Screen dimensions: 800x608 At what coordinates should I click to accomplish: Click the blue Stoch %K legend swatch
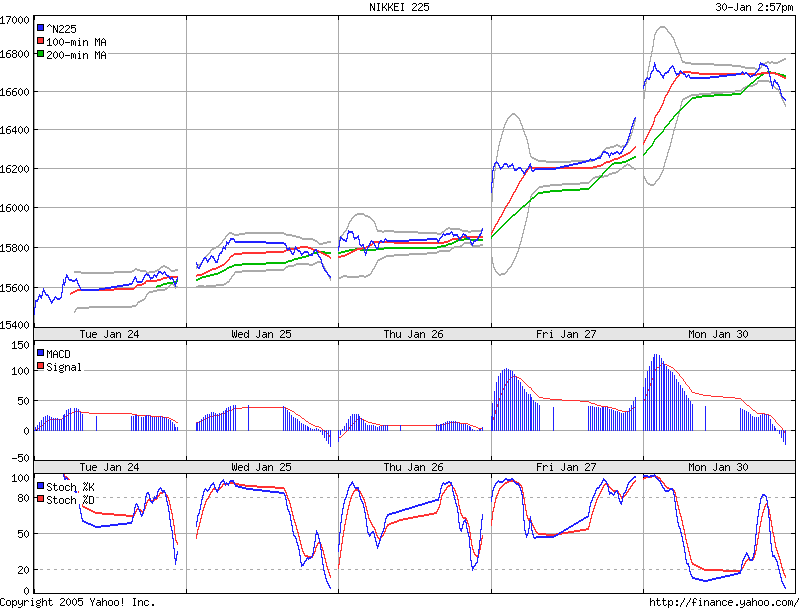[x=40, y=486]
